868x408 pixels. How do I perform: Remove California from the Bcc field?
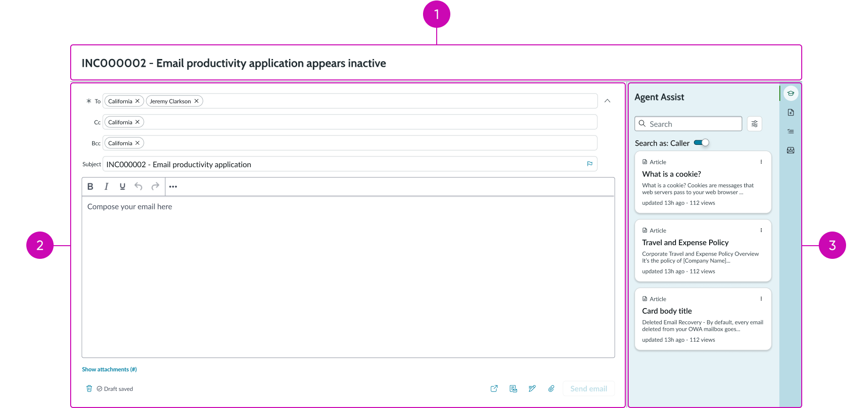coord(137,143)
